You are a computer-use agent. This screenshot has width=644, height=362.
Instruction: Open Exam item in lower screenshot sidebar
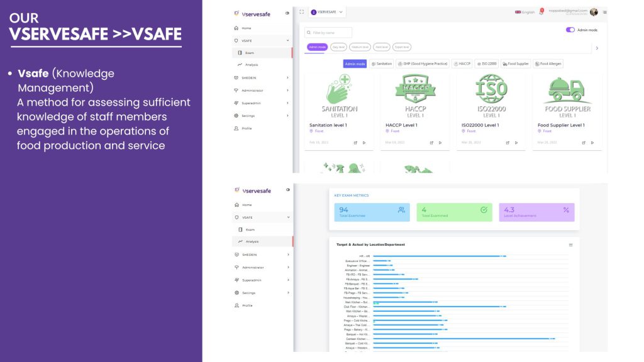coord(262,229)
